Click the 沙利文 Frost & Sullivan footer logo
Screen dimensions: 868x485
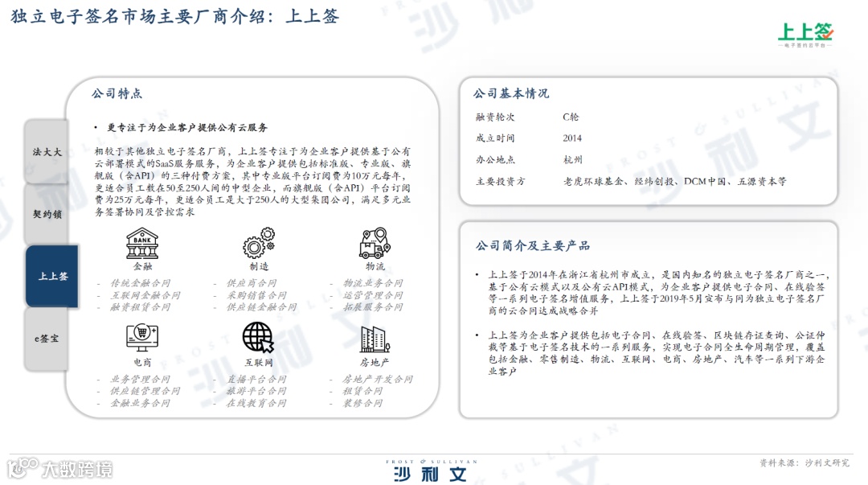(431, 470)
